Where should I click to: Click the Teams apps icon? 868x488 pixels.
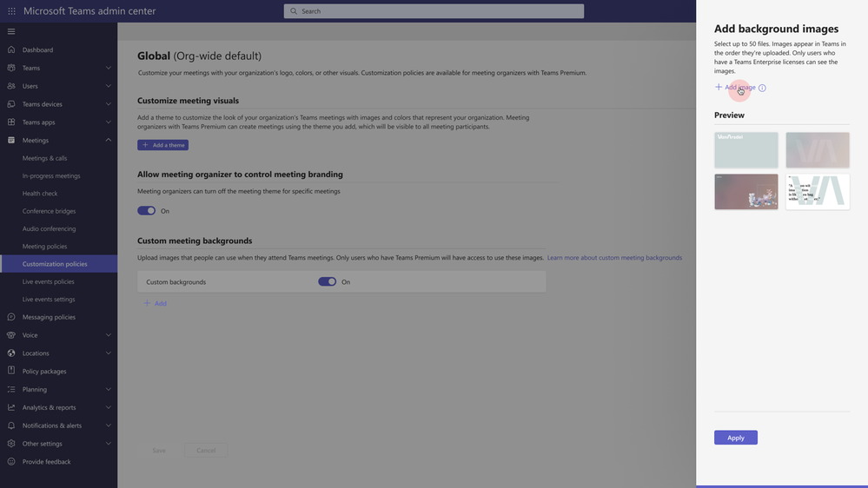11,122
